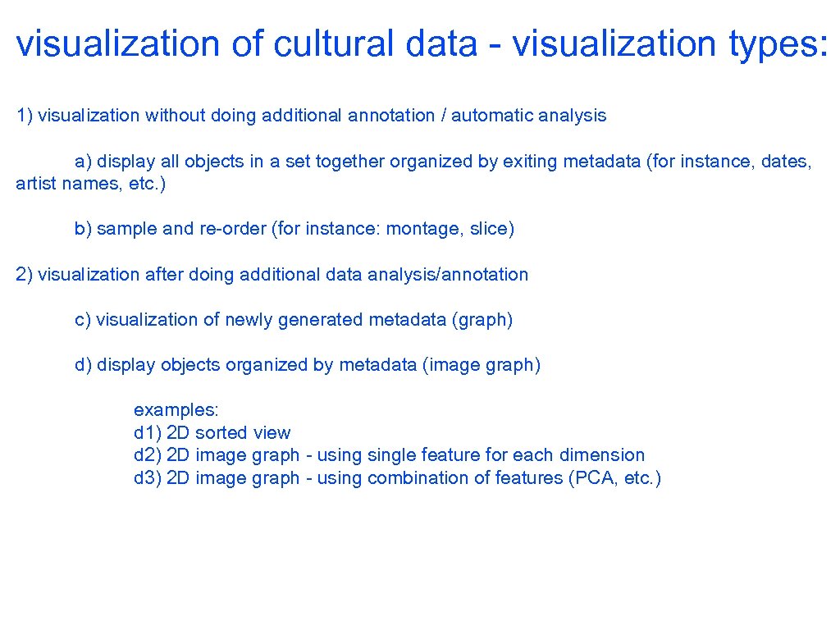Image resolution: width=840 pixels, height=630 pixels.
Task: Click point d about image graph display
Action: click(x=308, y=365)
